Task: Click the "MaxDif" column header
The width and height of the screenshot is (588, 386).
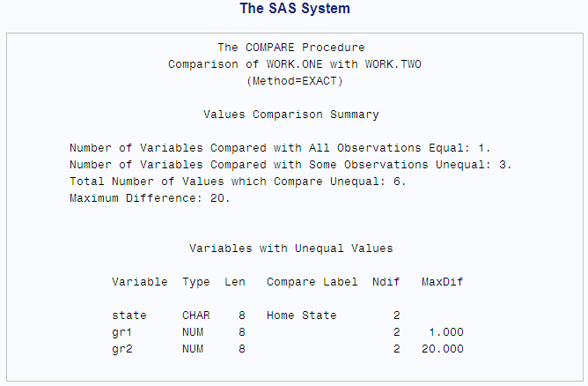Action: point(443,282)
